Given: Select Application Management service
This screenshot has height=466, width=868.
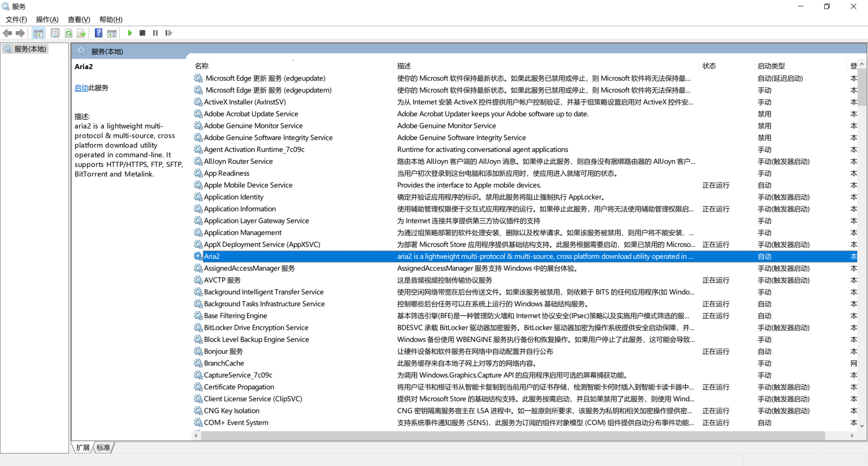Looking at the screenshot, I should point(243,233).
